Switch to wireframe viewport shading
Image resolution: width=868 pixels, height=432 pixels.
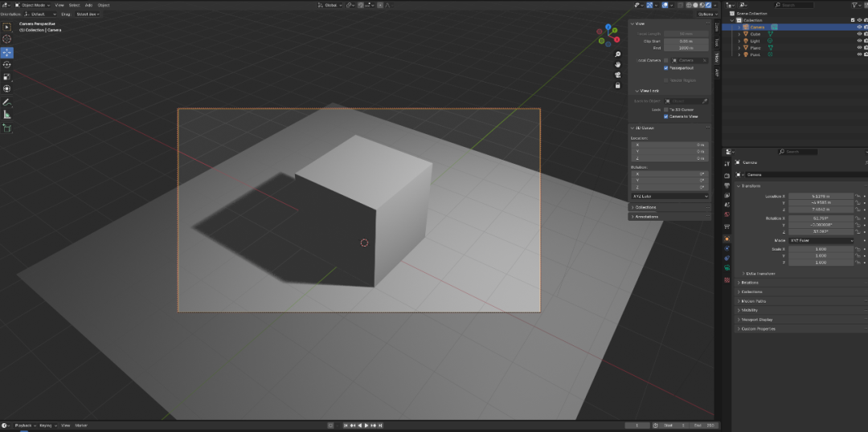(689, 5)
